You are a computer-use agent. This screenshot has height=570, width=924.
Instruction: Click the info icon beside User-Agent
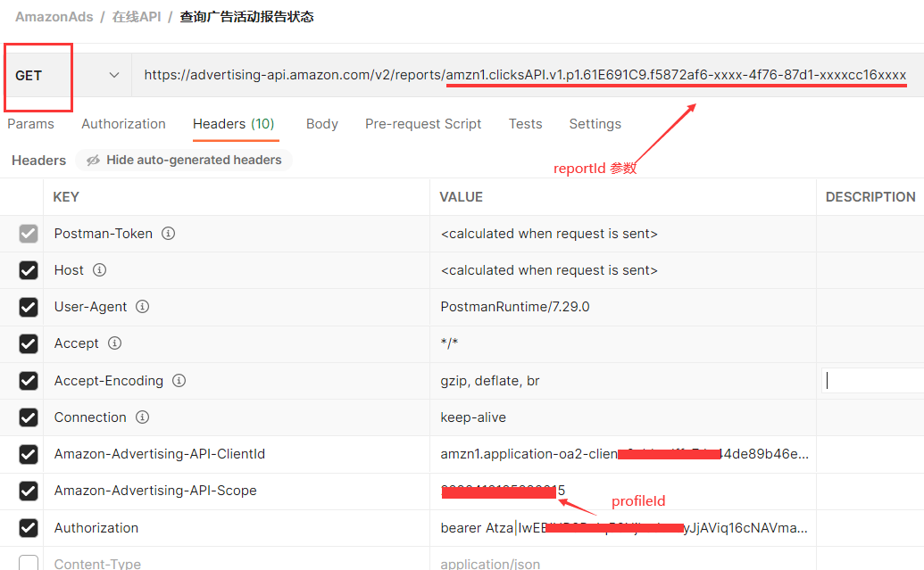[x=142, y=306]
